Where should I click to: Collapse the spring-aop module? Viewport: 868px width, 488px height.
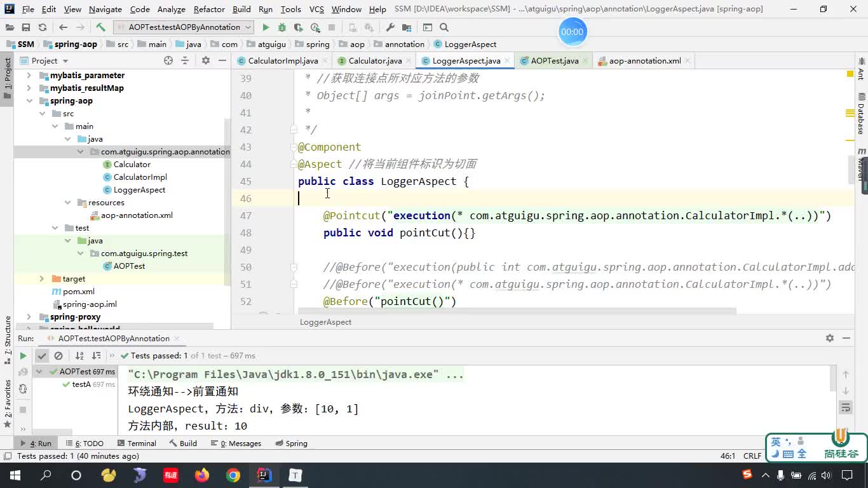[29, 101]
